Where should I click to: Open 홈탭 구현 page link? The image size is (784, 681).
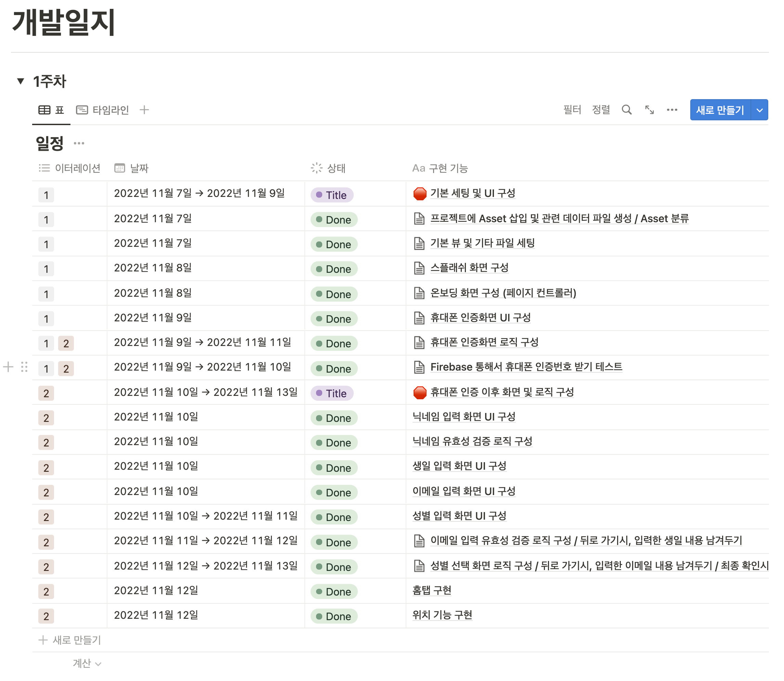pyautogui.click(x=432, y=590)
